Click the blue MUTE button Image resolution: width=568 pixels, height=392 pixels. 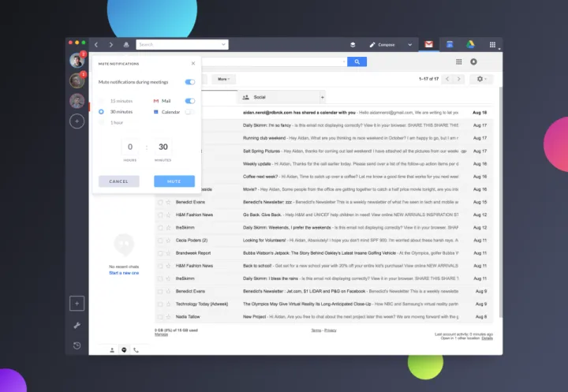tap(174, 181)
